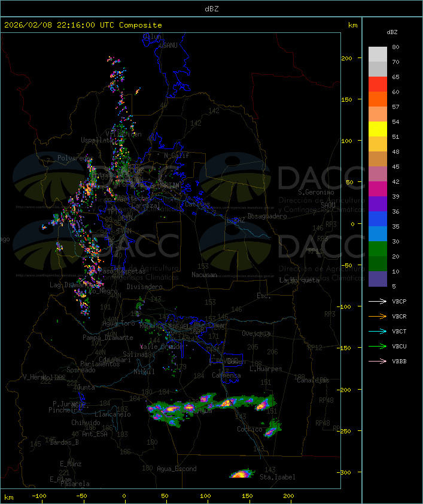Click the 100 tick on the horizontal axis
The width and height of the screenshot is (423, 504).
tap(206, 496)
